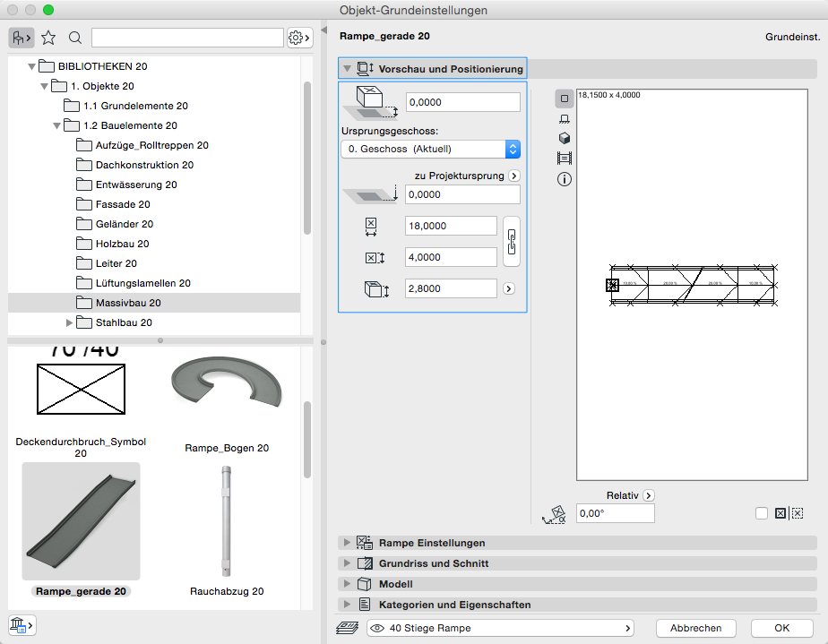Select the Massivbau 20 folder
The height and width of the screenshot is (644, 828).
pos(128,303)
